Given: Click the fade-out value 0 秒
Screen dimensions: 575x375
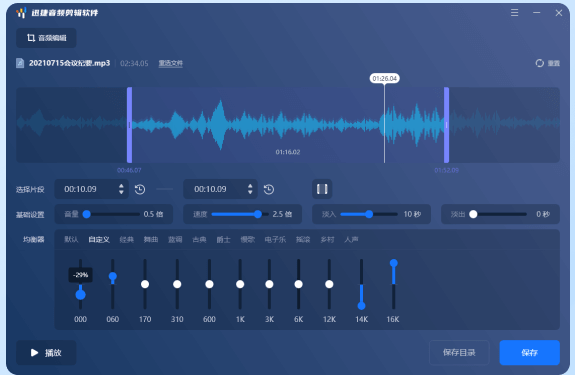Looking at the screenshot, I should coord(543,214).
